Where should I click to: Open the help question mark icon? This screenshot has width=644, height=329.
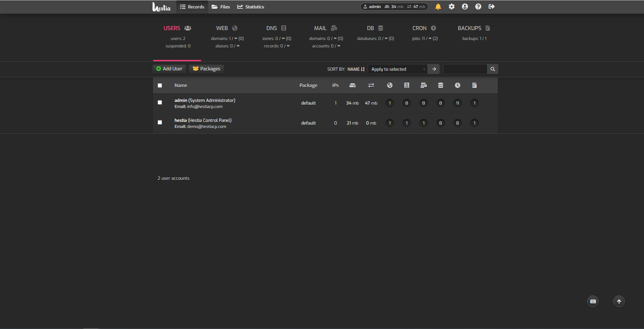[x=478, y=7]
